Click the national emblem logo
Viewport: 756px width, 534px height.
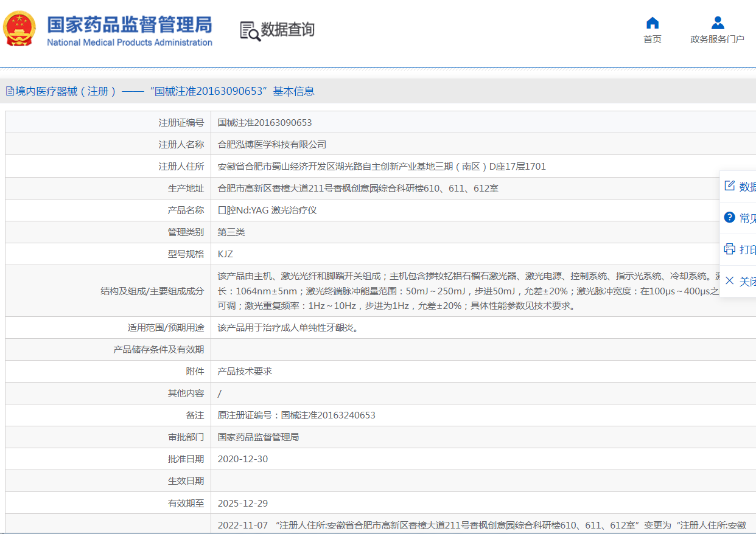[x=19, y=28]
